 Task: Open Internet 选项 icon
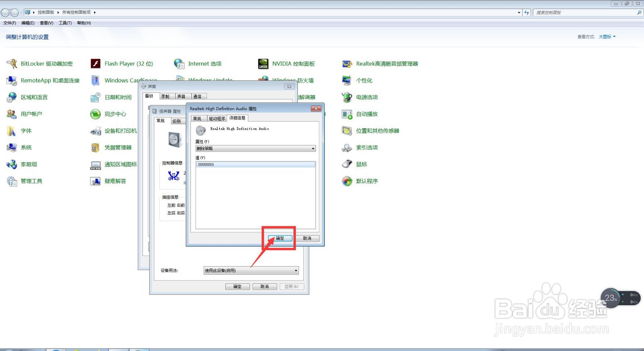(179, 64)
